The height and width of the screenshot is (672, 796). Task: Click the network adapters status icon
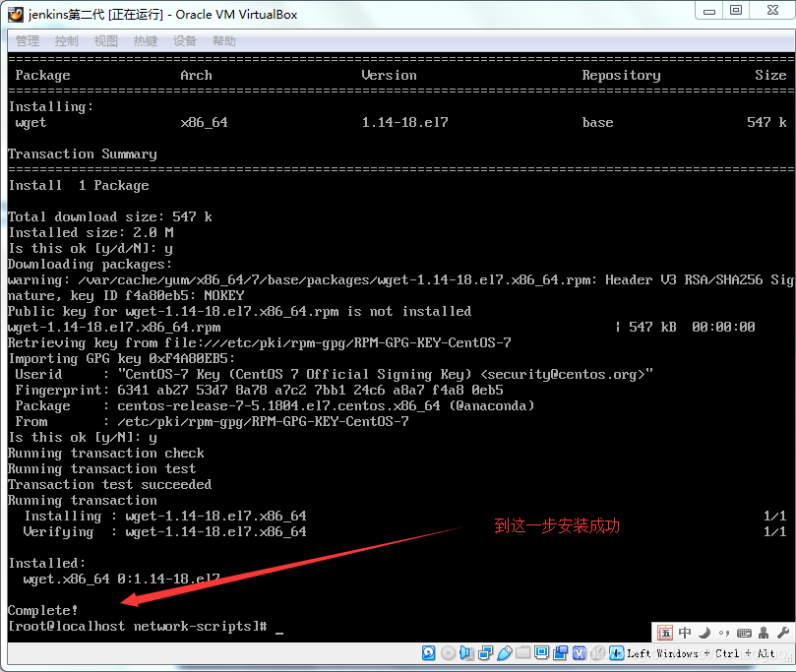click(x=485, y=653)
